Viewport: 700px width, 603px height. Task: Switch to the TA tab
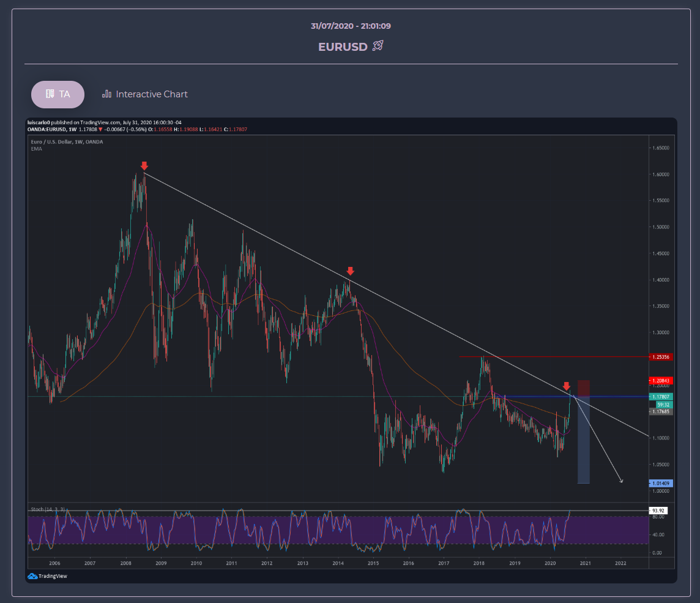coord(58,94)
